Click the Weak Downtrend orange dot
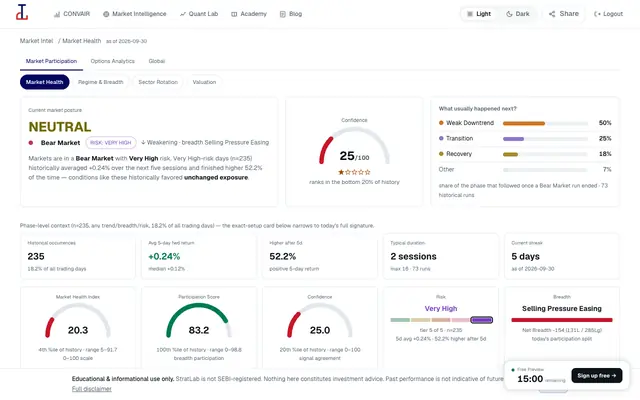This screenshot has width=640, height=400. 441,123
